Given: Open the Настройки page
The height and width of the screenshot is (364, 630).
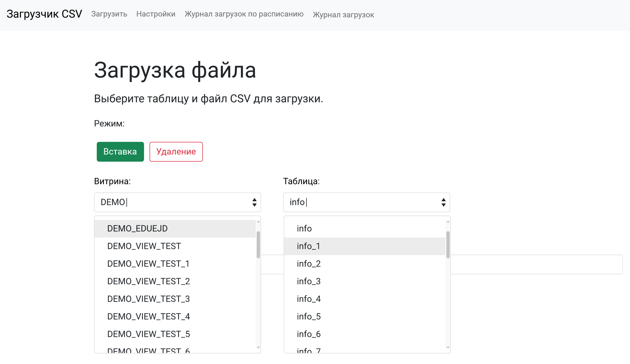Looking at the screenshot, I should (156, 14).
